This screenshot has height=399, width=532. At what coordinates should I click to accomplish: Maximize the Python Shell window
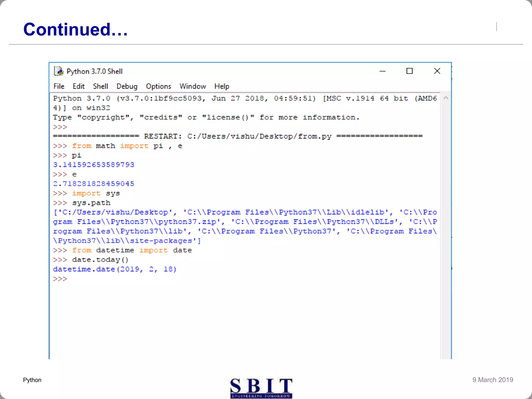point(409,71)
